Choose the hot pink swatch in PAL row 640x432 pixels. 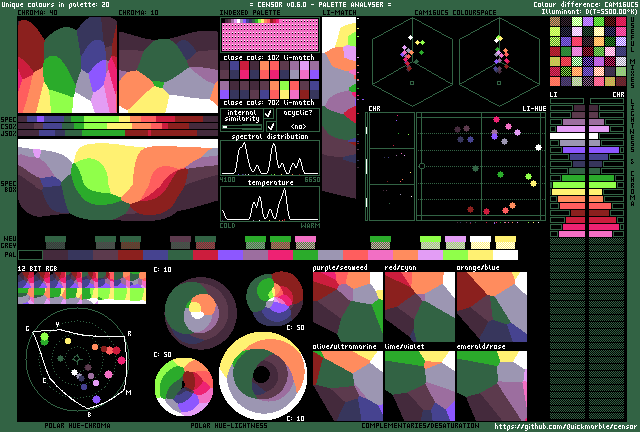[x=280, y=255]
